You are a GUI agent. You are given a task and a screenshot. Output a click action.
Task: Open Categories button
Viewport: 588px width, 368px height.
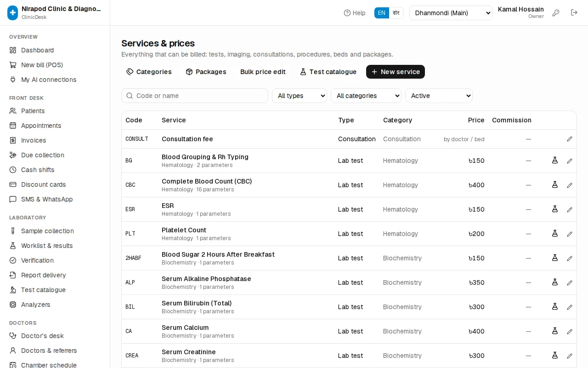coord(149,72)
